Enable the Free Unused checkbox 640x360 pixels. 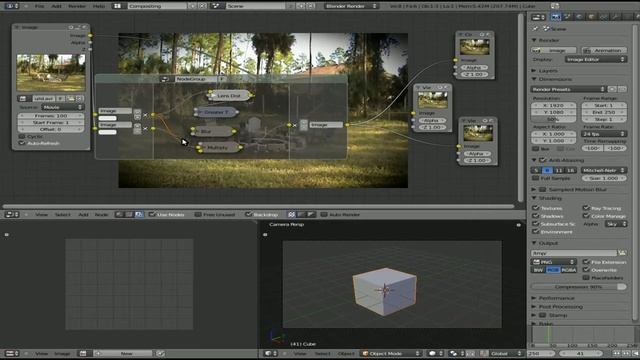click(x=198, y=214)
